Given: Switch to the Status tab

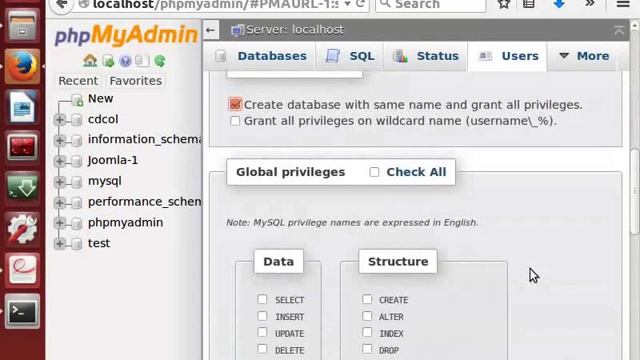Looking at the screenshot, I should 425,56.
